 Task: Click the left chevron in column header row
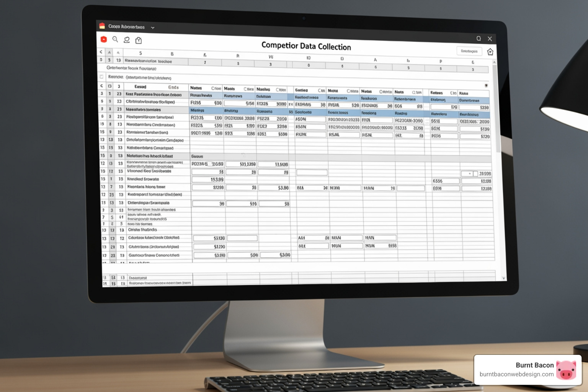[101, 52]
